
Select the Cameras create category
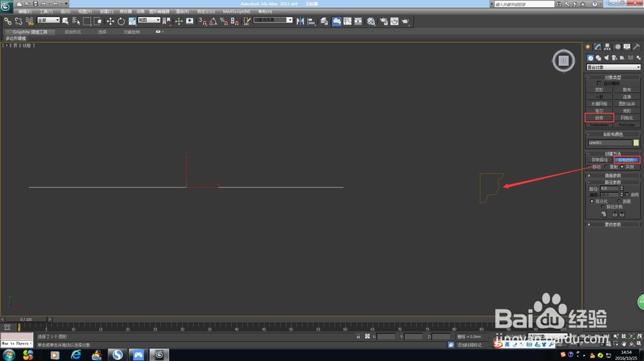tap(614, 58)
